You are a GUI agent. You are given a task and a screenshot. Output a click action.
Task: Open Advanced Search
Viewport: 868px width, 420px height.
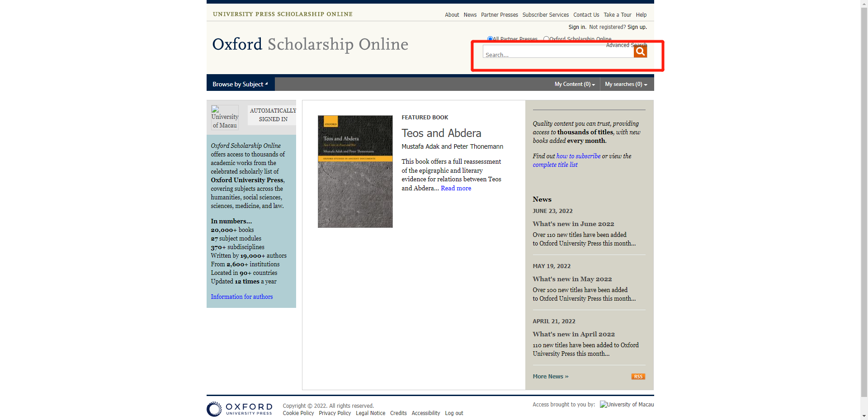(x=627, y=45)
